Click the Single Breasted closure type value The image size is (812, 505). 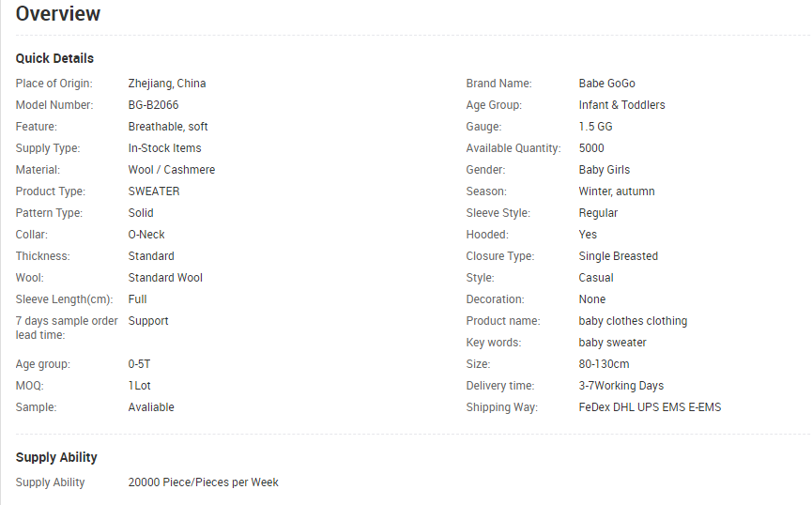pos(618,256)
